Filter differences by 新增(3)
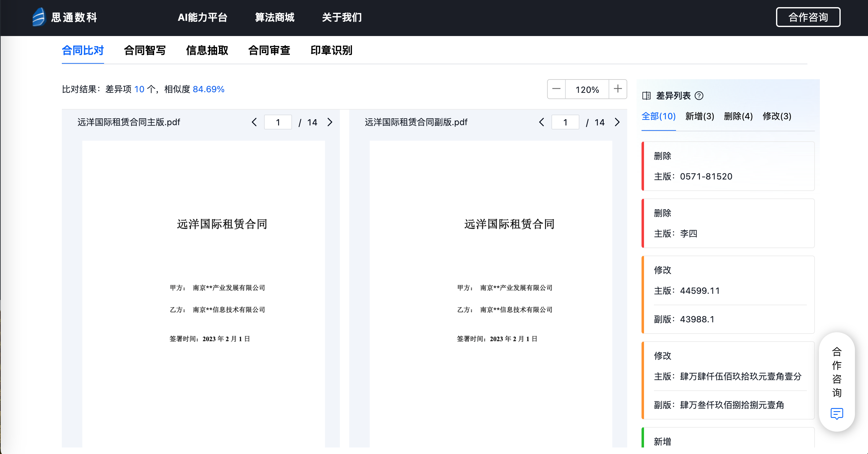The height and width of the screenshot is (454, 868). (700, 116)
